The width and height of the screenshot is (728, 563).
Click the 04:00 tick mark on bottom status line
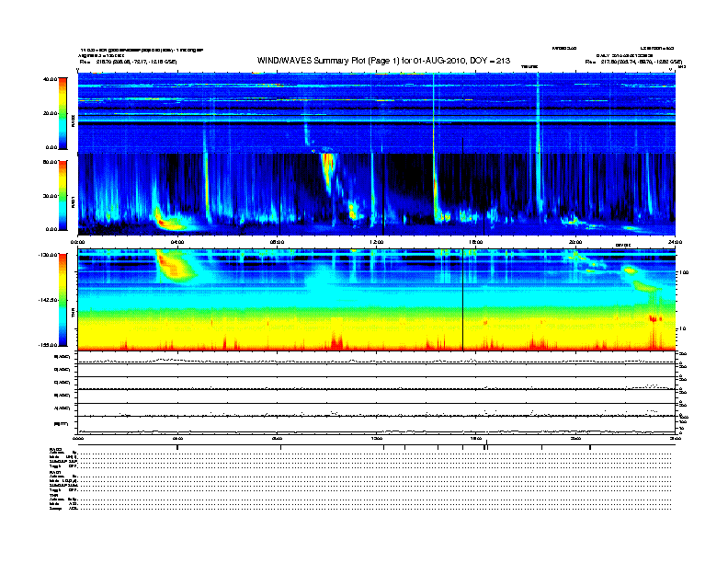177,447
